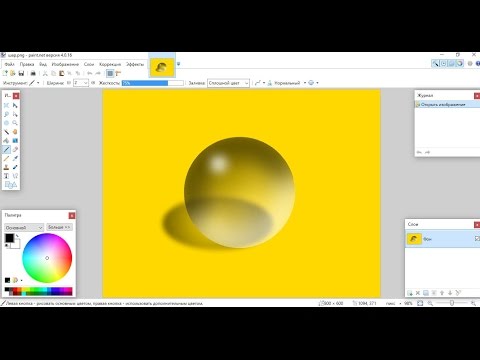Click Add New Layer button in Layers panel
This screenshot has width=480, height=360.
pyautogui.click(x=410, y=293)
